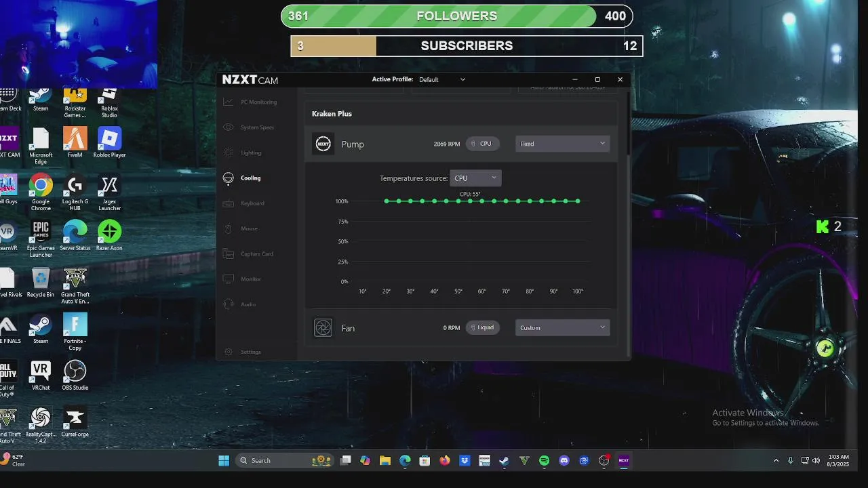Select Logitech G HUB desktop shortcut
Screen dimensions: 868x488
click(x=75, y=193)
